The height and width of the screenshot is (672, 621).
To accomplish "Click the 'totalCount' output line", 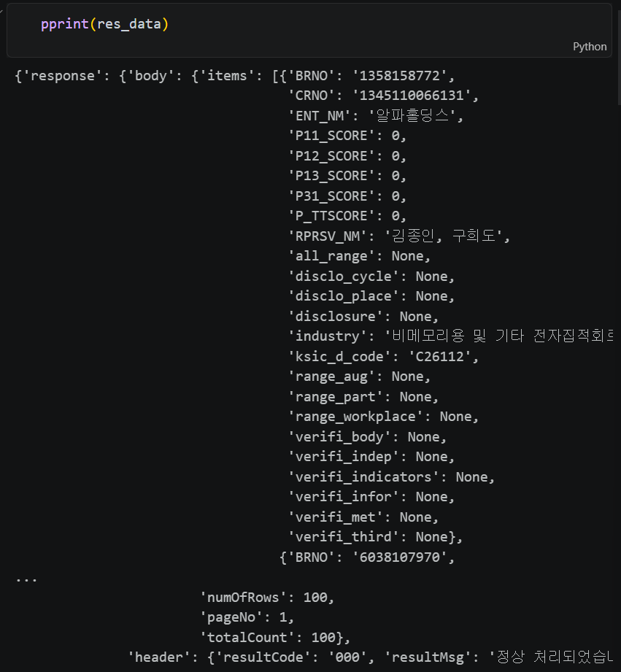I will (274, 638).
